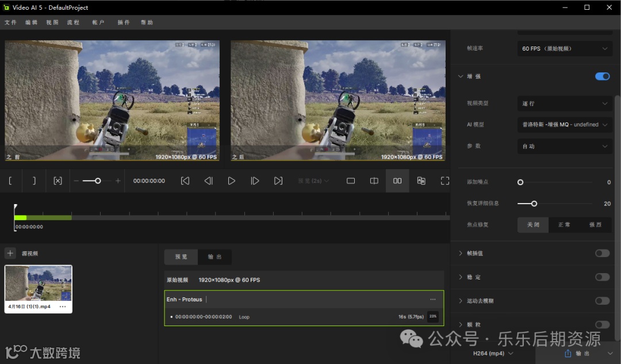Enable the 稳定 stabilization toggle
The width and height of the screenshot is (621, 364).
point(603,277)
